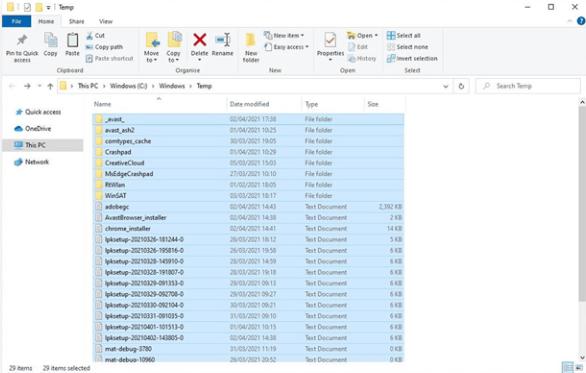The height and width of the screenshot is (373, 586).
Task: Click Select none in ribbon
Action: (x=407, y=47)
